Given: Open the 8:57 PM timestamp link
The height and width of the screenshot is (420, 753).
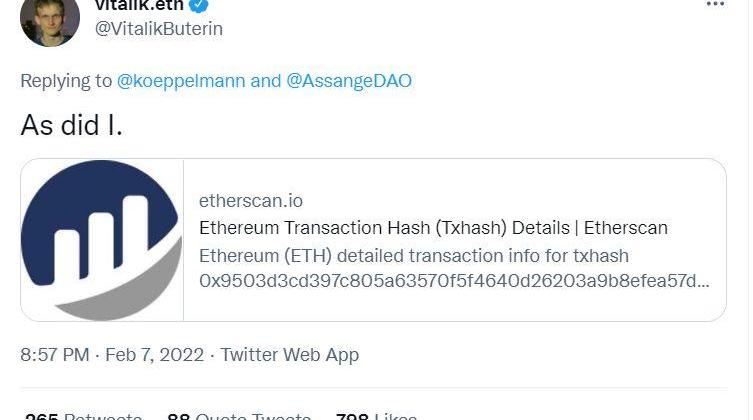Looking at the screenshot, I should coord(54,355).
